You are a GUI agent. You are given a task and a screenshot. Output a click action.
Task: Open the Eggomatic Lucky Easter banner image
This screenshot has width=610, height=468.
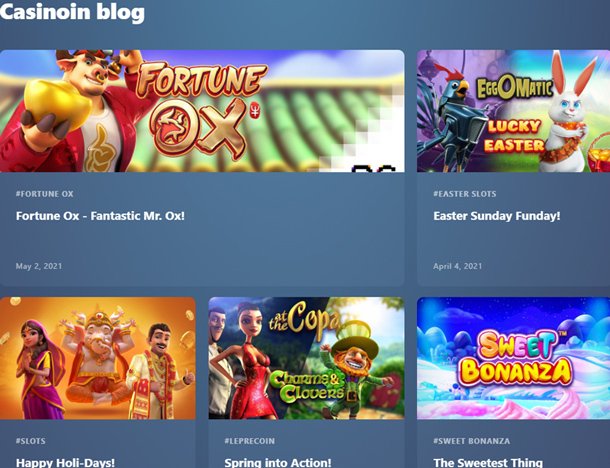point(514,111)
